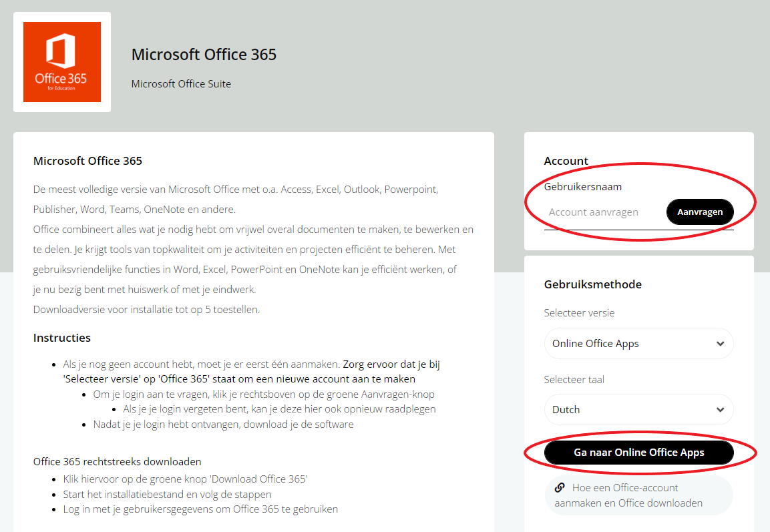Open the Selecteer versie dropdown
This screenshot has width=770, height=532.
(638, 344)
